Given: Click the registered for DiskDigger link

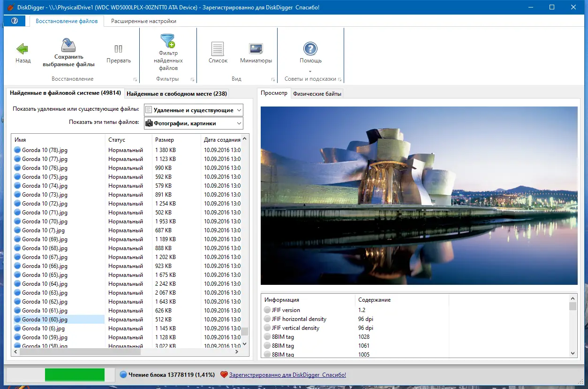Looking at the screenshot, I should [287, 375].
